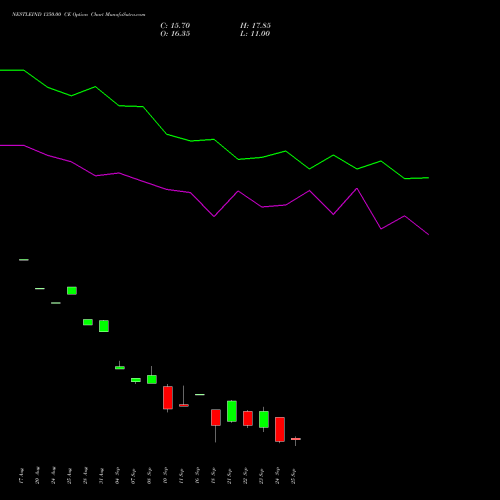500x500 pixels.
Task: Click the '22 Sep' date axis label
Action: [x=246, y=476]
